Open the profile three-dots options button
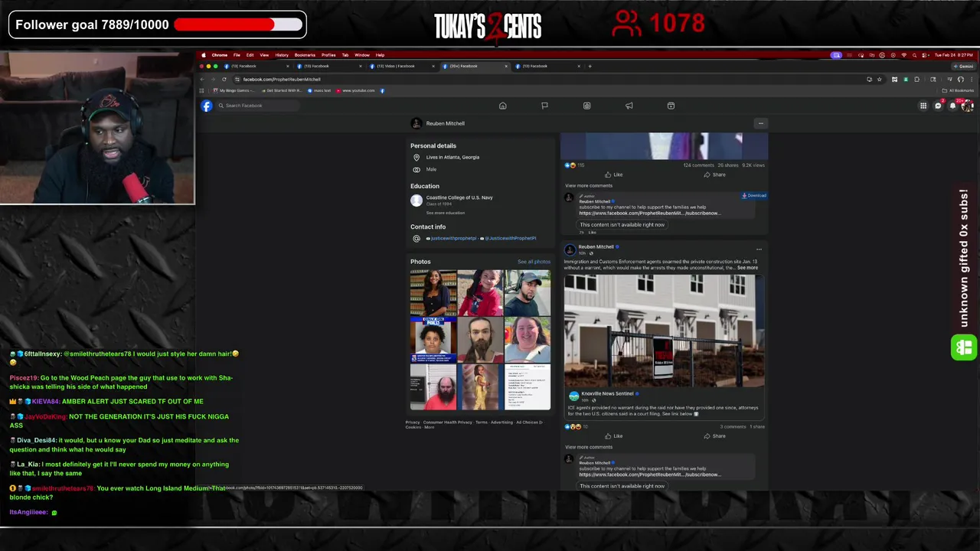980x551 pixels. click(x=760, y=123)
